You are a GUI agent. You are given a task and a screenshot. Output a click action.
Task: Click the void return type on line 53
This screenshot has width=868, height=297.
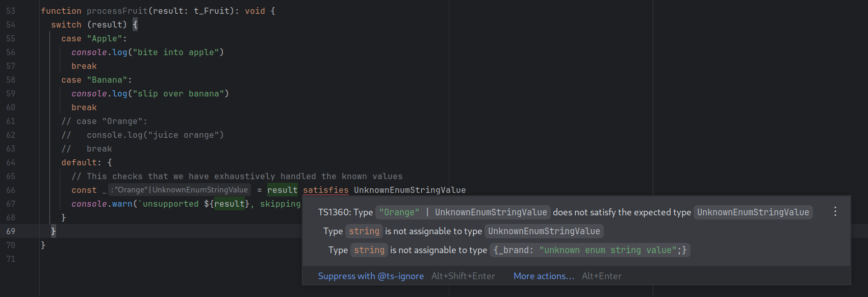click(x=255, y=11)
